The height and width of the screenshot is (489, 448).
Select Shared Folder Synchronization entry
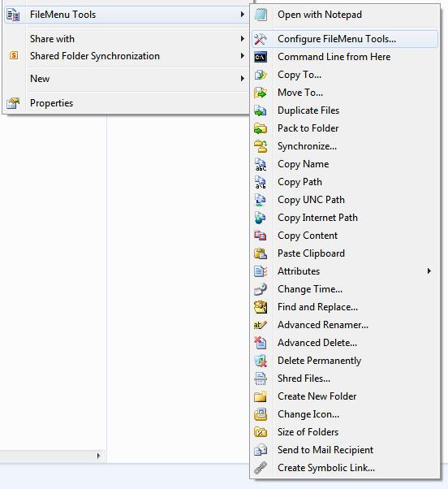127,56
